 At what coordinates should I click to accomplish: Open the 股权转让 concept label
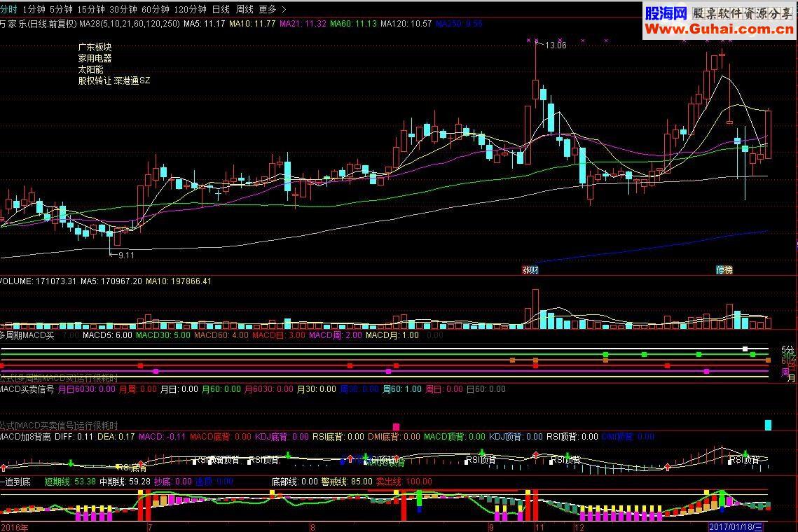pos(95,80)
